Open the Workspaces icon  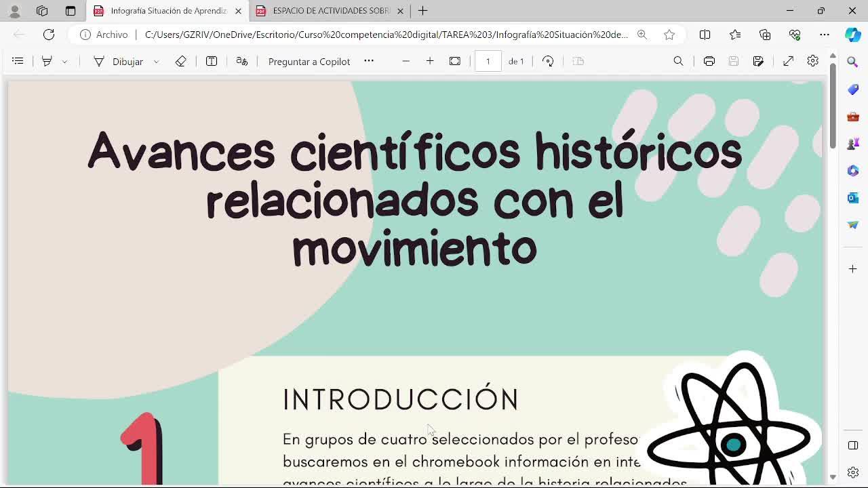click(42, 11)
